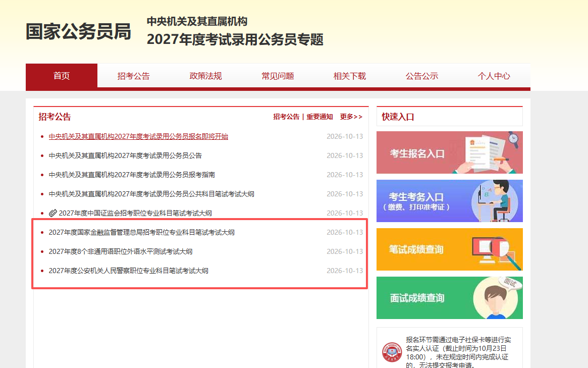Open the 公共科目笔试考试大纲 link
588x368 pixels.
pos(151,194)
